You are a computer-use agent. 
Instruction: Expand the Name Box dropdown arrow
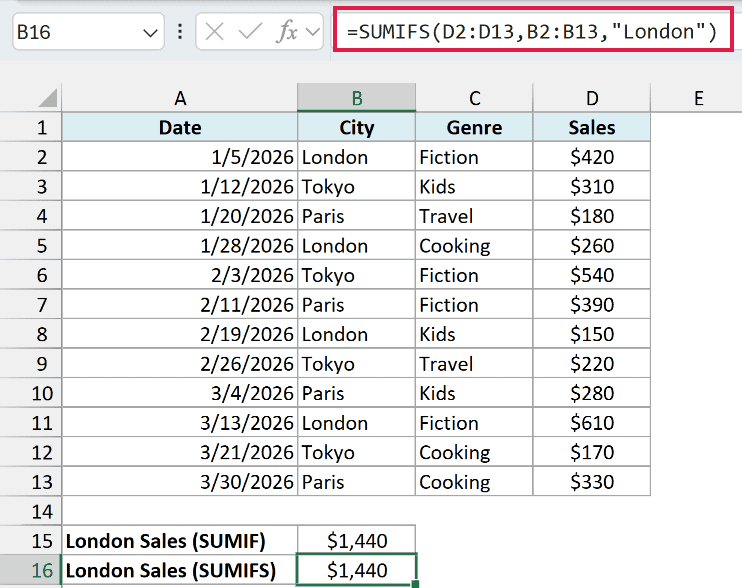click(150, 33)
